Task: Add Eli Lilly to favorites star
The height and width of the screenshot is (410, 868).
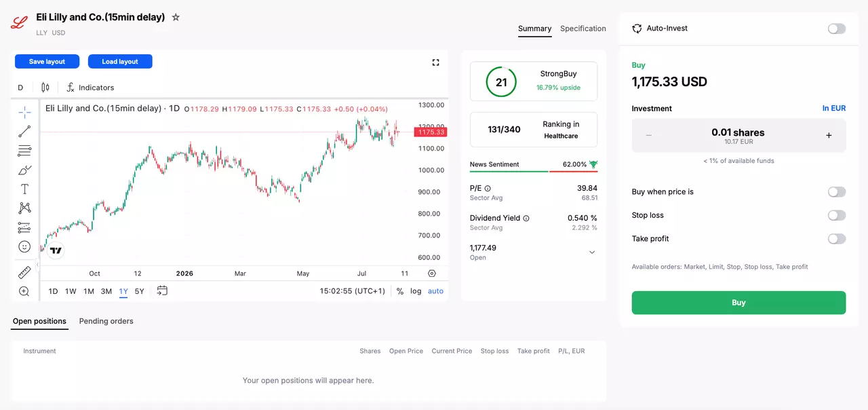Action: 176,17
